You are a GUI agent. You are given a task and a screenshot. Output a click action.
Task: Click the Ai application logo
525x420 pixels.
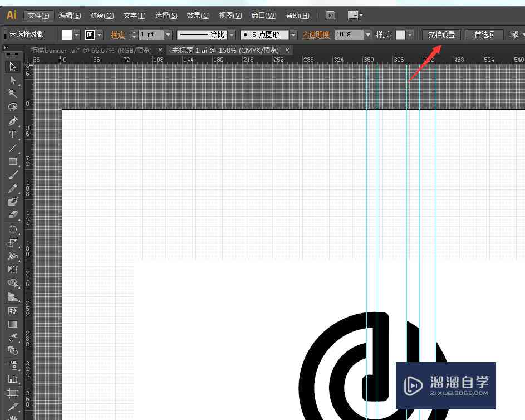point(12,15)
